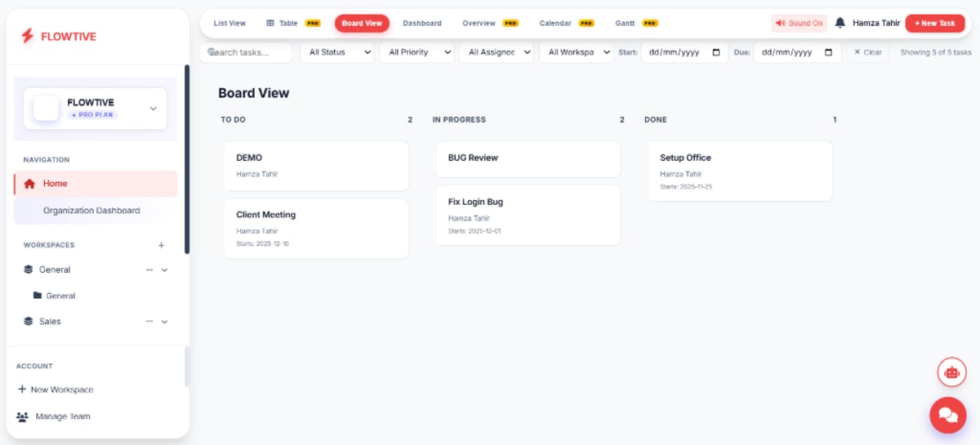The width and height of the screenshot is (980, 445).
Task: Open the All Workspace filter dropdown
Action: tap(576, 52)
